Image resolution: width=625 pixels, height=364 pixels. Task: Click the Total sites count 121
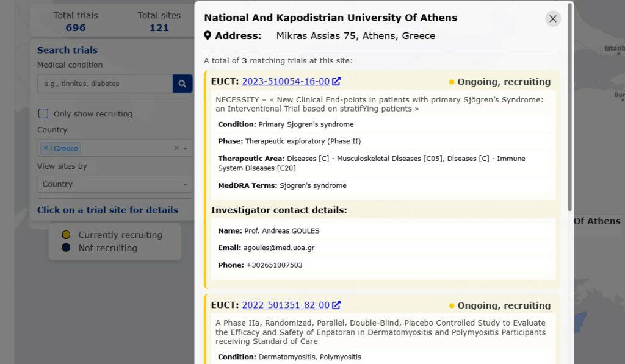[159, 27]
